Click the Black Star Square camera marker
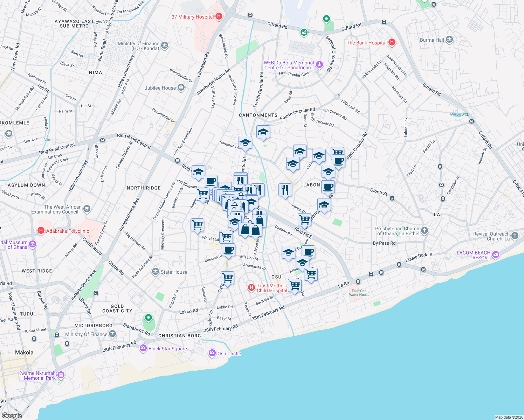The height and width of the screenshot is (420, 524). click(143, 348)
